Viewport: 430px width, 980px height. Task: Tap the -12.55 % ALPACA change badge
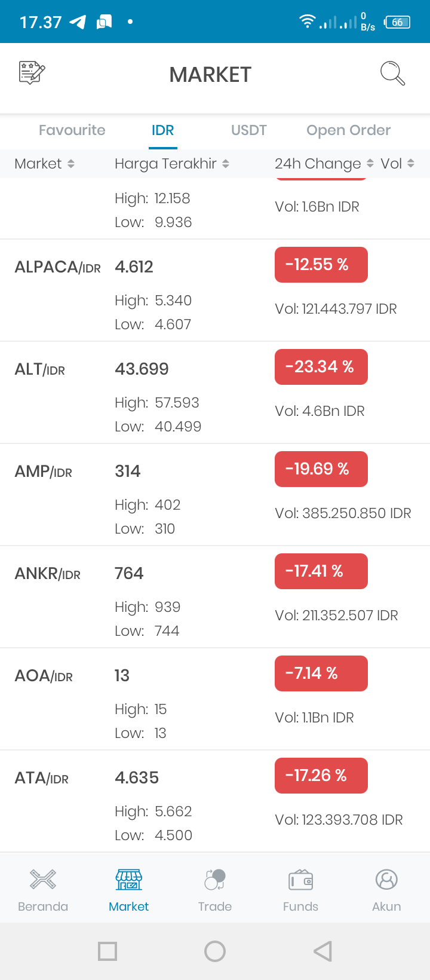(321, 265)
